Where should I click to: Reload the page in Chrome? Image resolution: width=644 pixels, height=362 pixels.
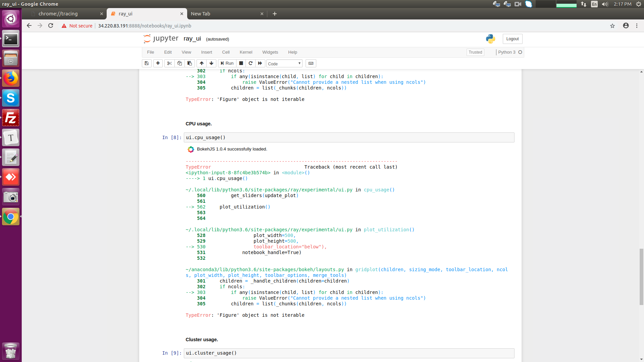click(51, 26)
